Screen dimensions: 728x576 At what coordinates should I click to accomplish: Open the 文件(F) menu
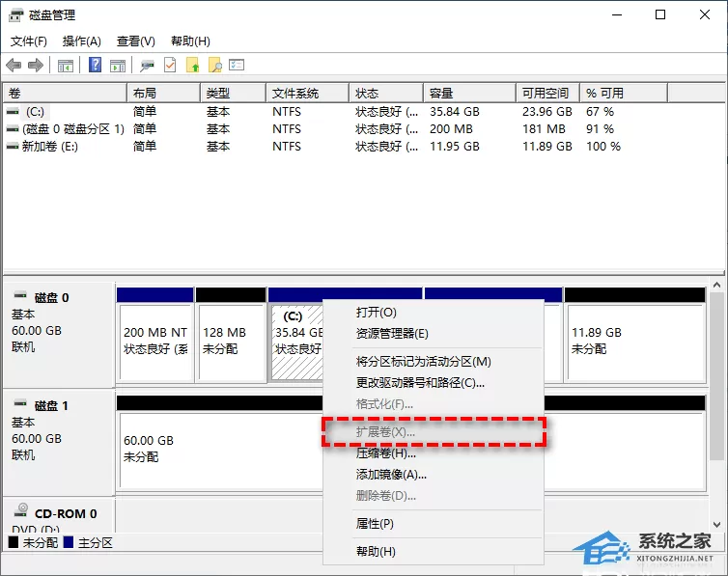[x=29, y=41]
